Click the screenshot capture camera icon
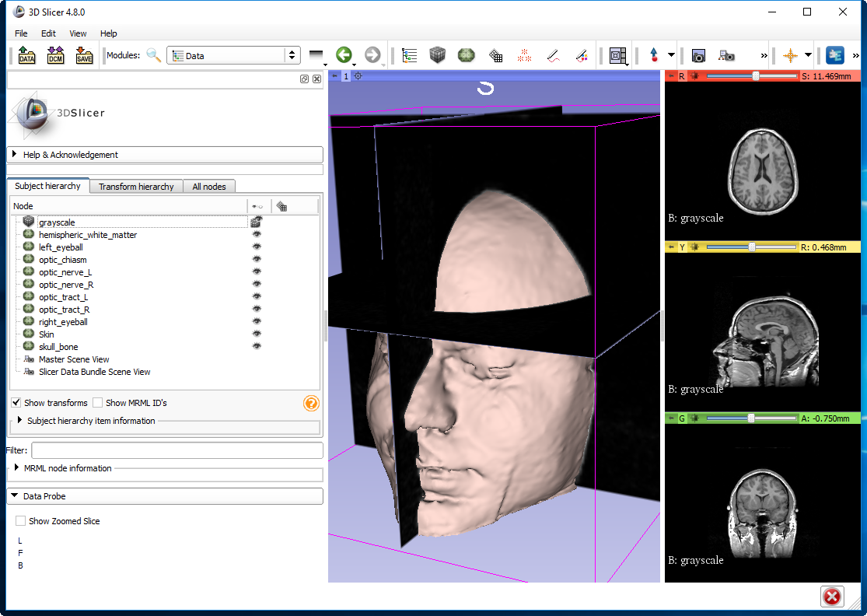Image resolution: width=867 pixels, height=616 pixels. point(698,55)
